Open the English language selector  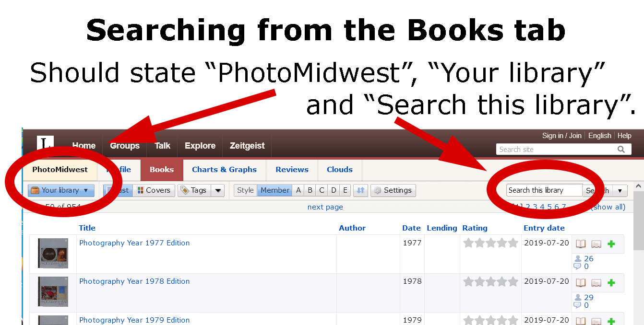[x=600, y=136]
